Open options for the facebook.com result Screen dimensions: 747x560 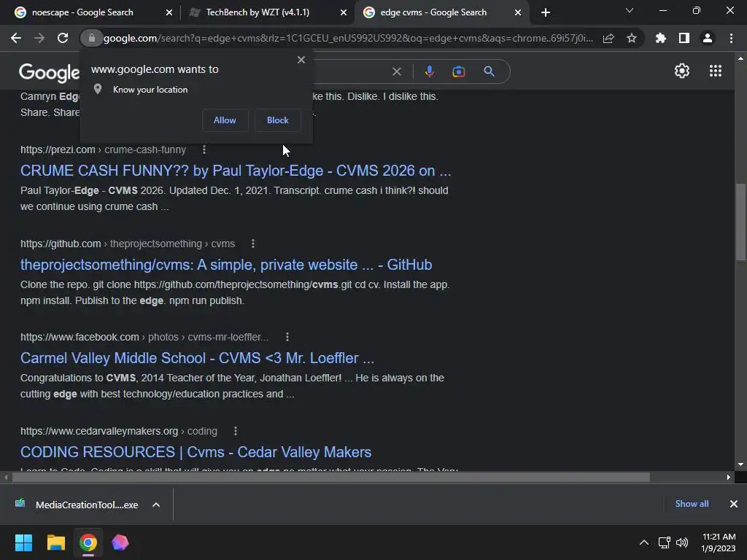tap(287, 337)
